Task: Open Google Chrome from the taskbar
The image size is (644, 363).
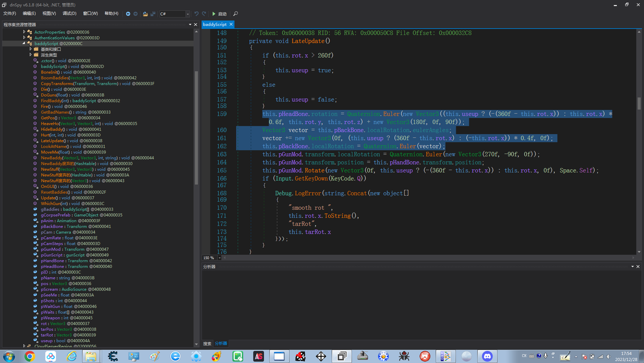Action: pos(30,356)
